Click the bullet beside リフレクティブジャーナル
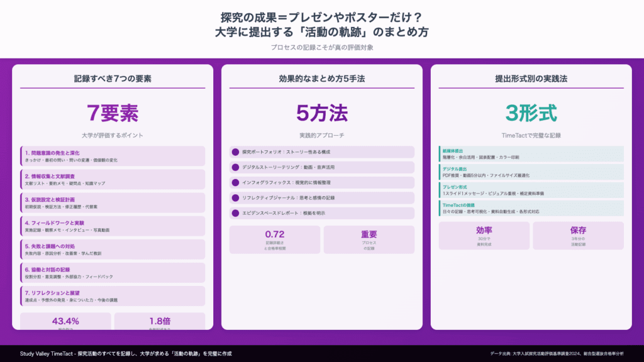 click(236, 198)
